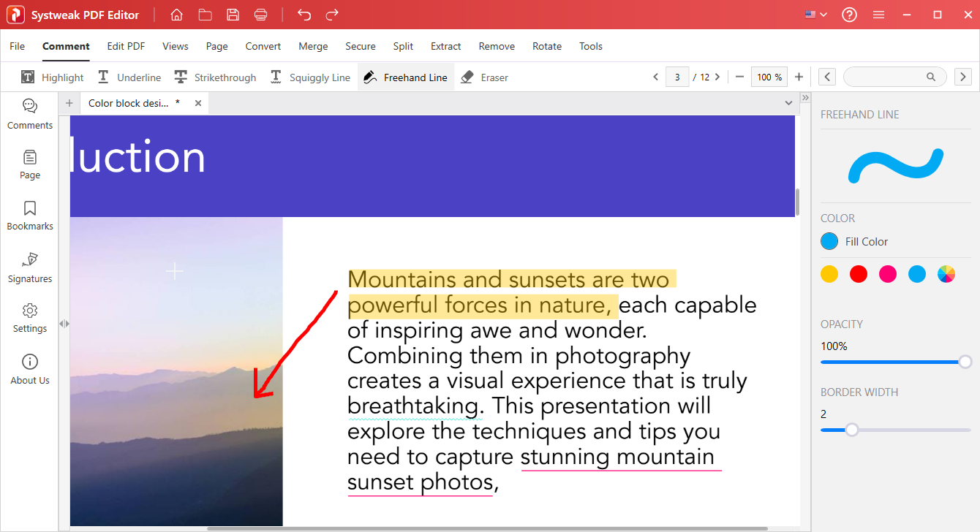Choose the Strikethrough annotation tool

click(215, 77)
